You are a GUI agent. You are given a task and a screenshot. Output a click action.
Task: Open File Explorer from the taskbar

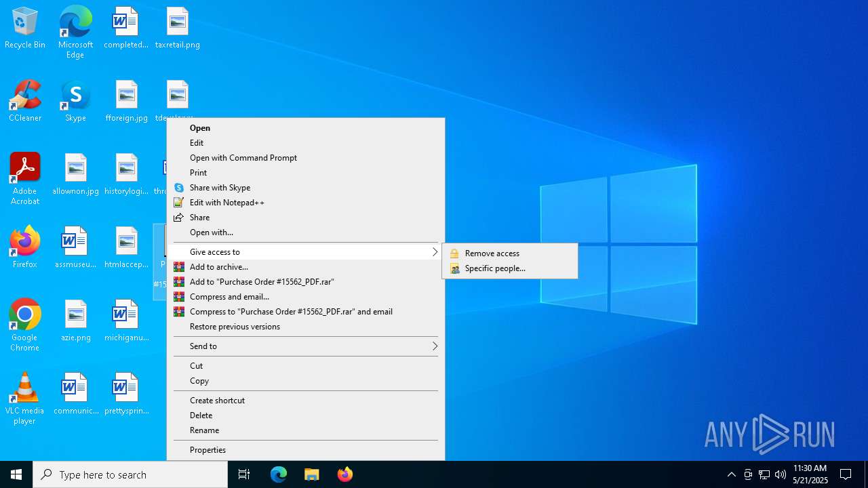(311, 474)
